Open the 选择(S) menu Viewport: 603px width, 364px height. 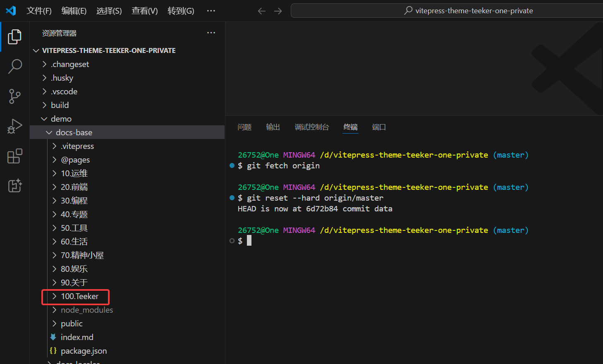109,11
